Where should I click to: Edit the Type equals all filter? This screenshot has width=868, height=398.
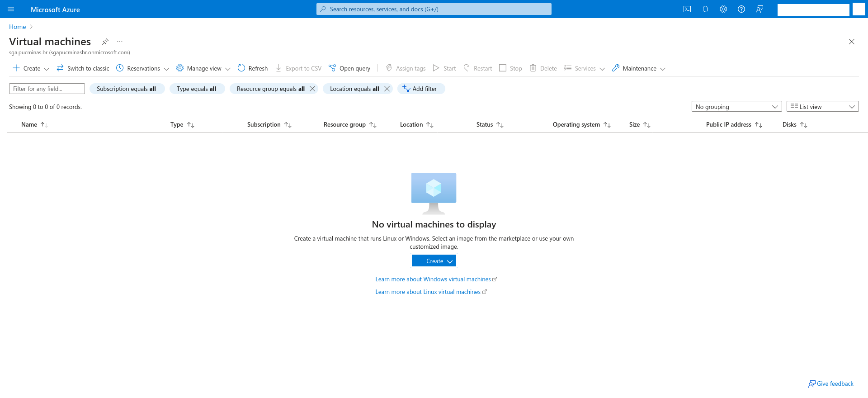[x=197, y=89]
